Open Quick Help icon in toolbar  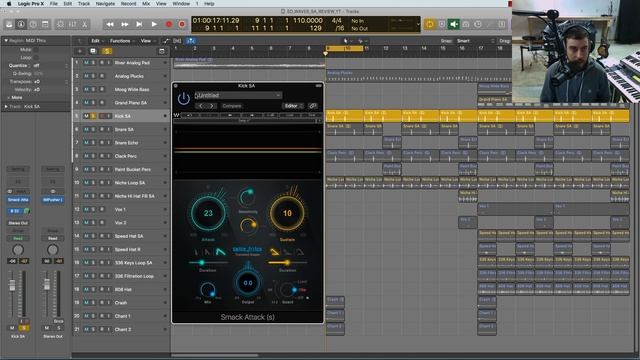[x=33, y=24]
